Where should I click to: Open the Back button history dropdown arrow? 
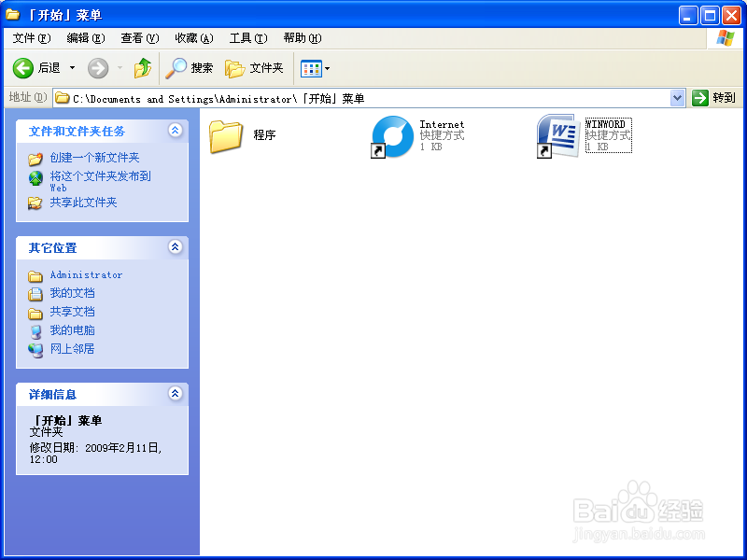73,68
